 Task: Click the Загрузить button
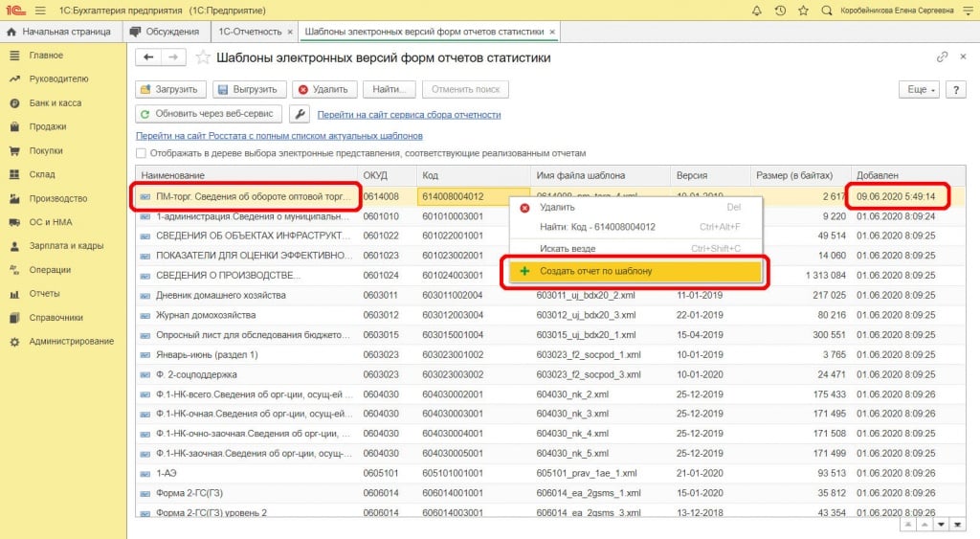click(169, 89)
